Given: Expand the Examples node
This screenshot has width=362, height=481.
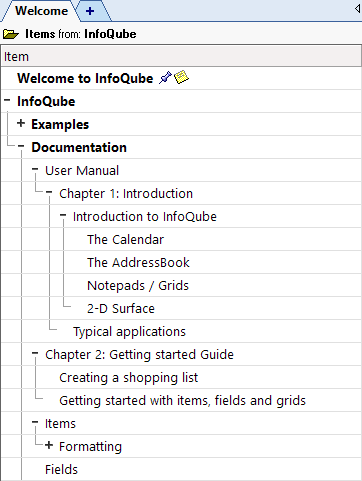Looking at the screenshot, I should coord(21,123).
